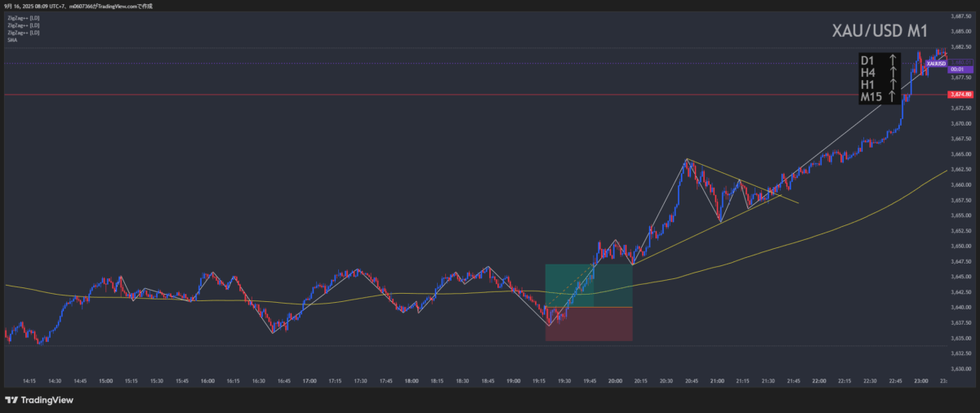Click the 3,687.50 level on the price axis
Image resolution: width=980 pixels, height=413 pixels.
(960, 16)
